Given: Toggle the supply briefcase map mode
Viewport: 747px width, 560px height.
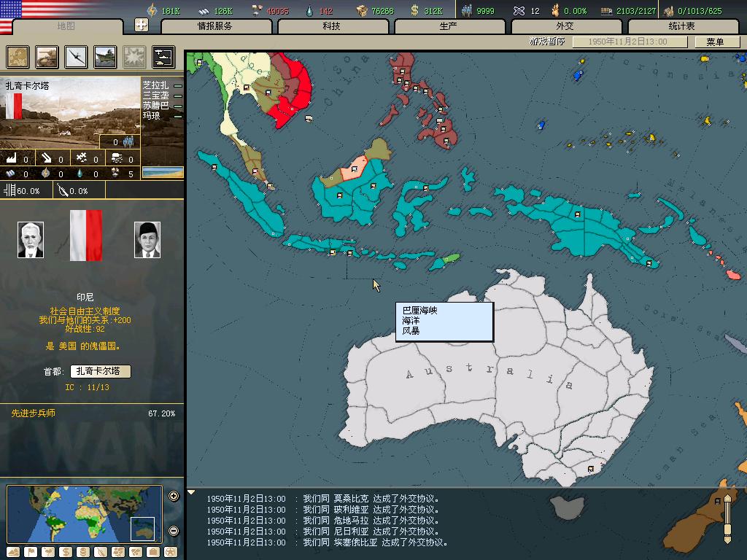Looking at the screenshot, I should (x=153, y=552).
